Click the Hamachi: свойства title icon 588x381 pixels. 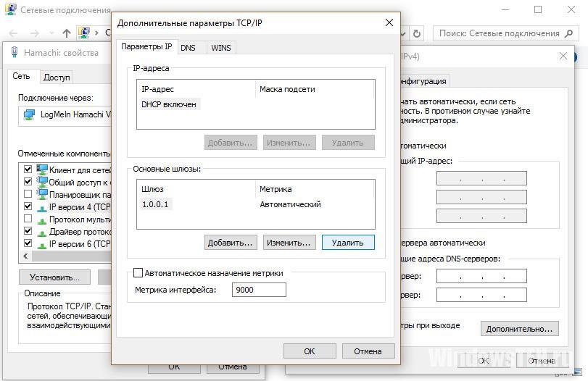pyautogui.click(x=15, y=52)
